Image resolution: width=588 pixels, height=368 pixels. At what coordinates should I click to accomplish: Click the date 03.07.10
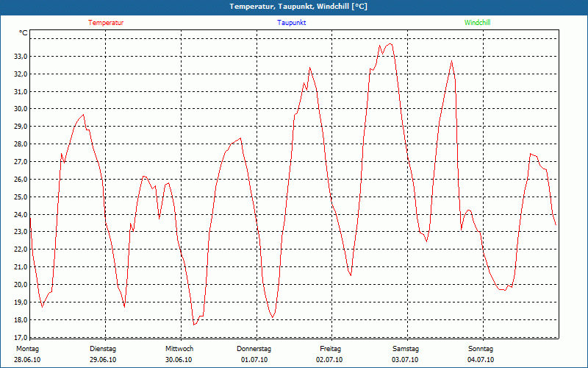pos(405,360)
